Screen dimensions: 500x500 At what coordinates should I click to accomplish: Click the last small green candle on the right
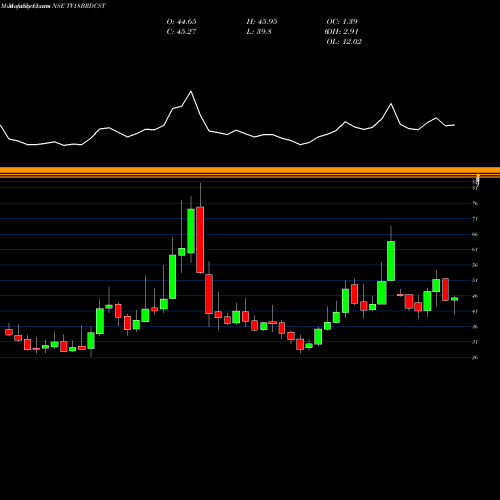[x=455, y=299]
